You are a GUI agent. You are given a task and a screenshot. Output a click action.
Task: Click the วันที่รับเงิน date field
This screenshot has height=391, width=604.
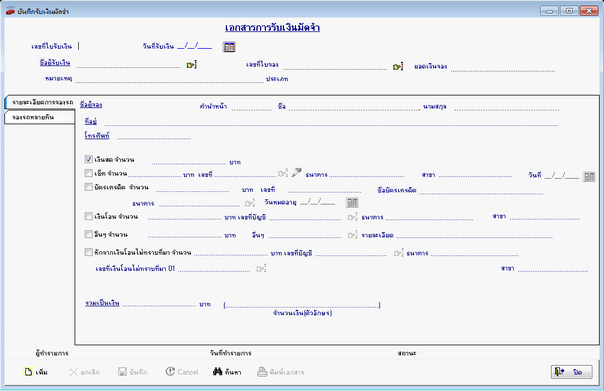coord(195,46)
